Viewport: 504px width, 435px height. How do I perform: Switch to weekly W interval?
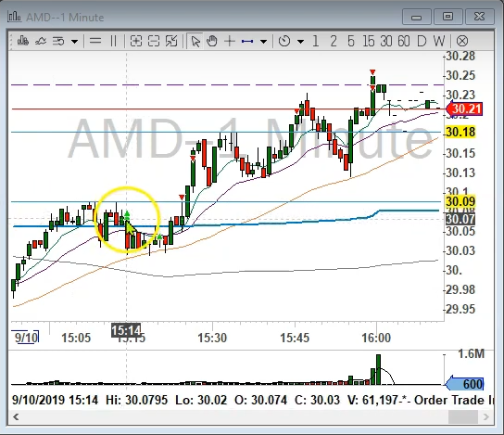point(439,41)
